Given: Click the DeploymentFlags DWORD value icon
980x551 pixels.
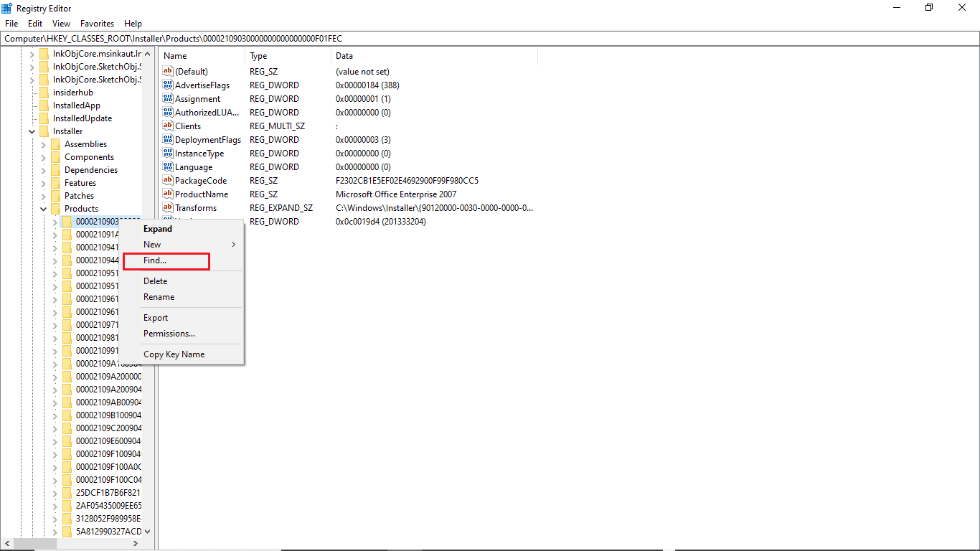Looking at the screenshot, I should (x=168, y=140).
